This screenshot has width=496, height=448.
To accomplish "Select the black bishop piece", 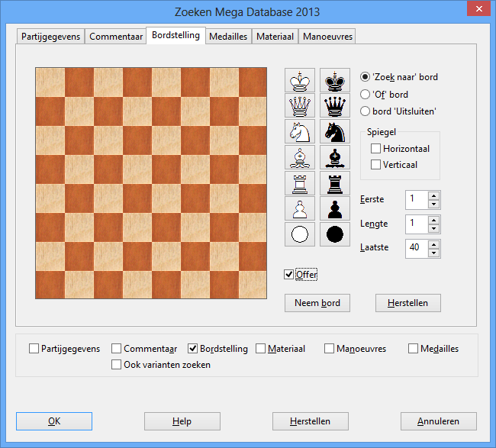I will (335, 157).
